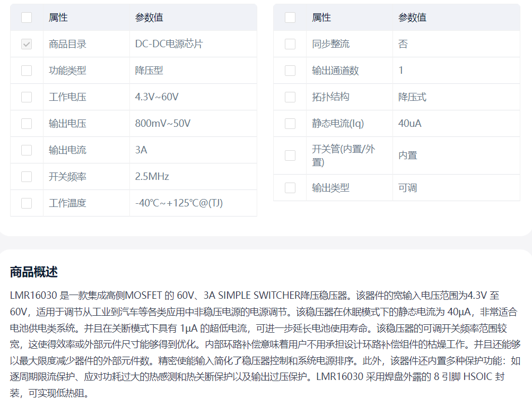Screen dimensions: 532x406
Task: Check the 工作温度 row checkbox
Action: (27, 203)
